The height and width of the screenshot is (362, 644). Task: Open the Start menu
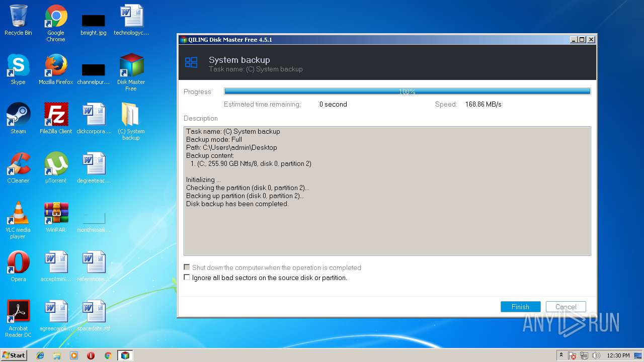click(14, 355)
